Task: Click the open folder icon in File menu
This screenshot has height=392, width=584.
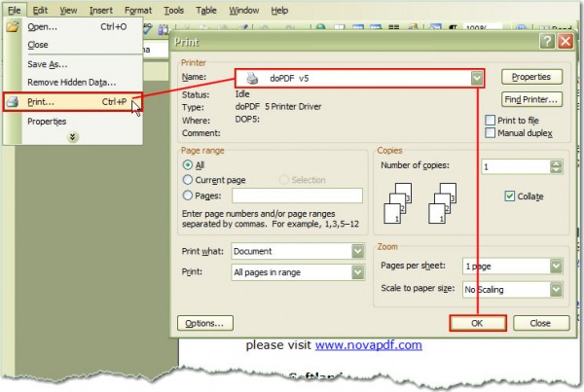Action: pos(13,27)
